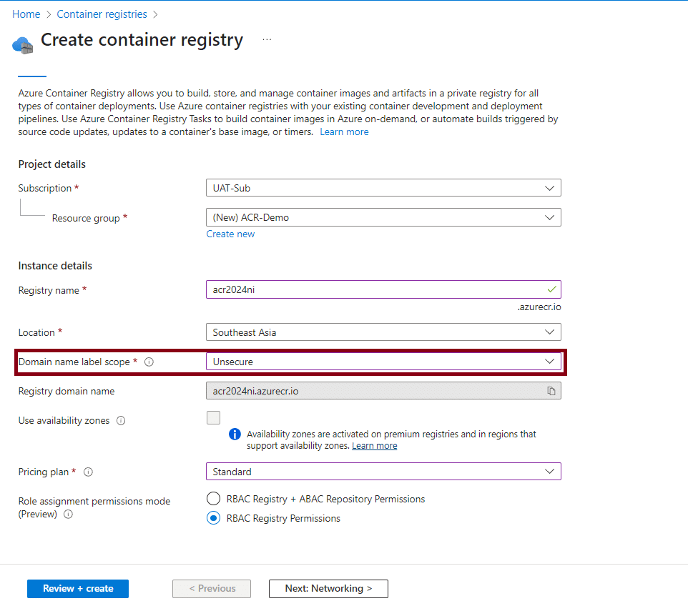Show info for Domain name label scope
Image resolution: width=688 pixels, height=616 pixels.
[149, 362]
